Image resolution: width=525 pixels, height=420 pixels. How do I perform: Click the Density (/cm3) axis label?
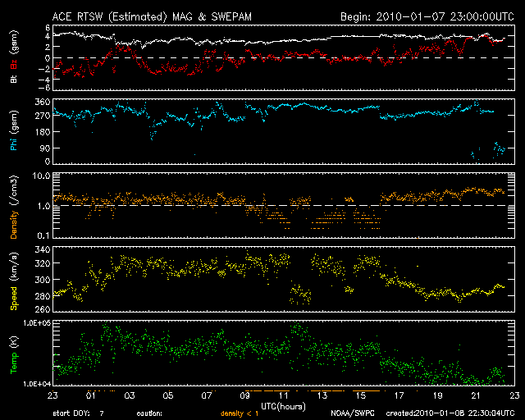pyautogui.click(x=14, y=207)
